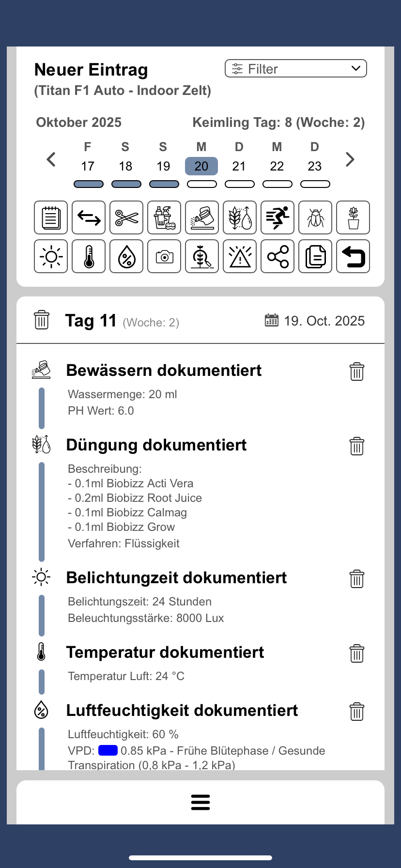Viewport: 401px width, 868px height.
Task: Open the thermometer temperature icon
Action: (x=89, y=256)
